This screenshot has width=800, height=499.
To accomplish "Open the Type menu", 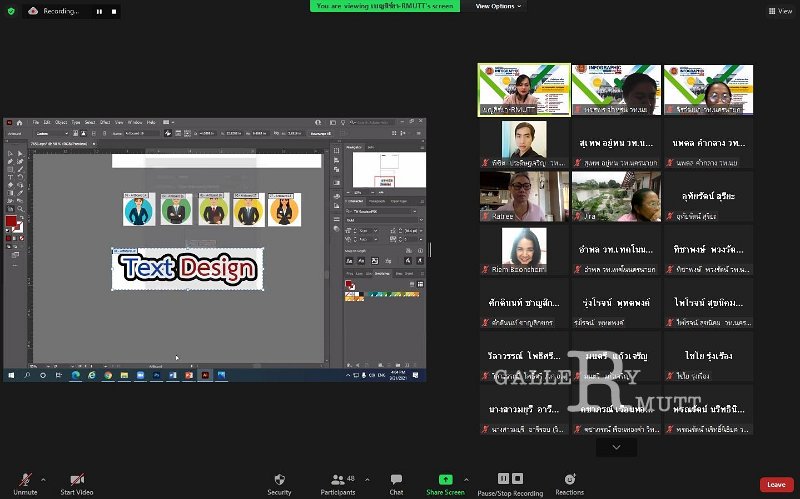I will point(76,122).
